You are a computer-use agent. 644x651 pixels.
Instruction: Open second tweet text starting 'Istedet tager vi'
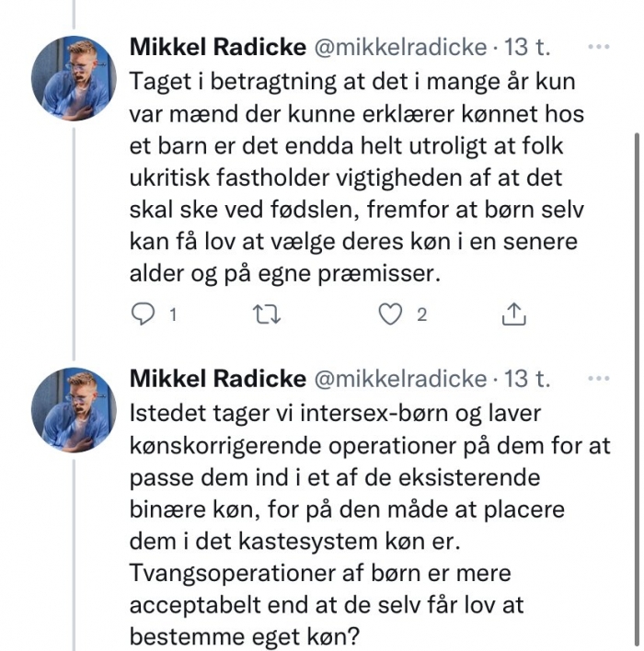tap(370, 525)
